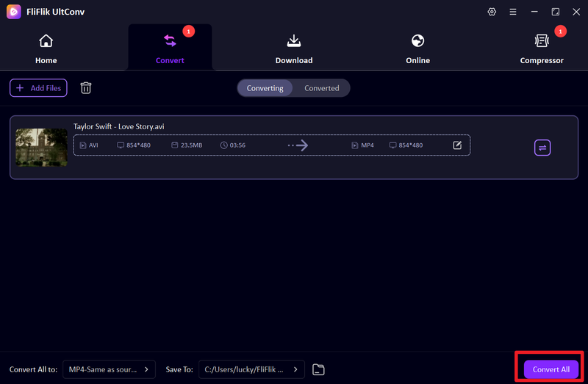Click the Add Files button
Viewport: 588px width, 384px height.
click(38, 88)
